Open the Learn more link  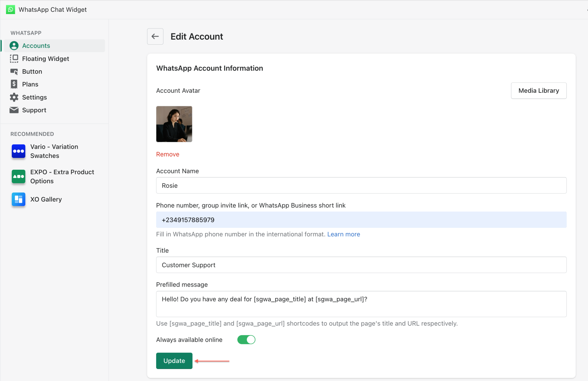[343, 234]
